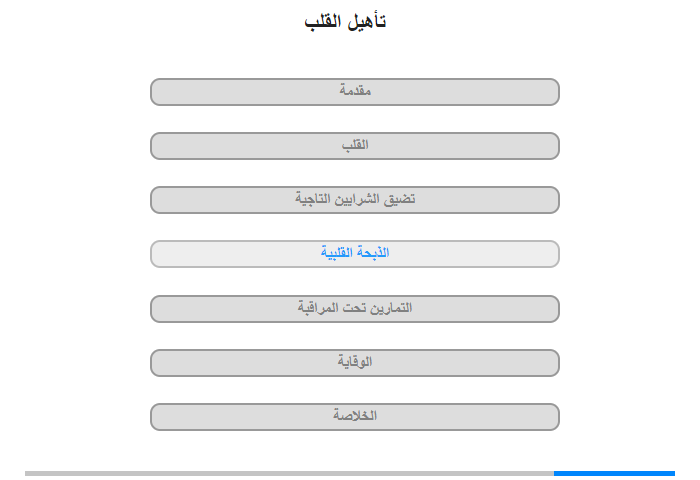Open the مقدمة section
Screen dimensions: 700x480
click(355, 92)
